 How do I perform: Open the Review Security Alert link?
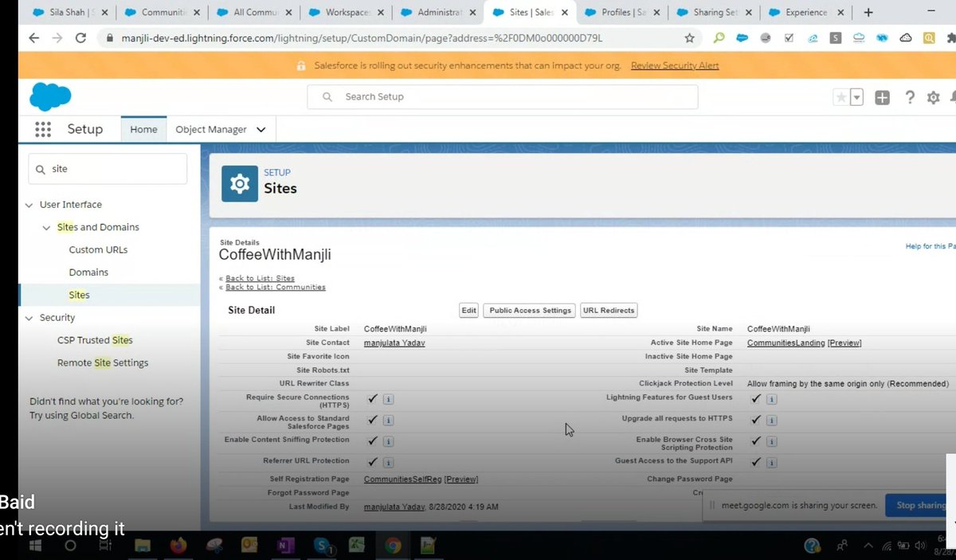click(675, 65)
